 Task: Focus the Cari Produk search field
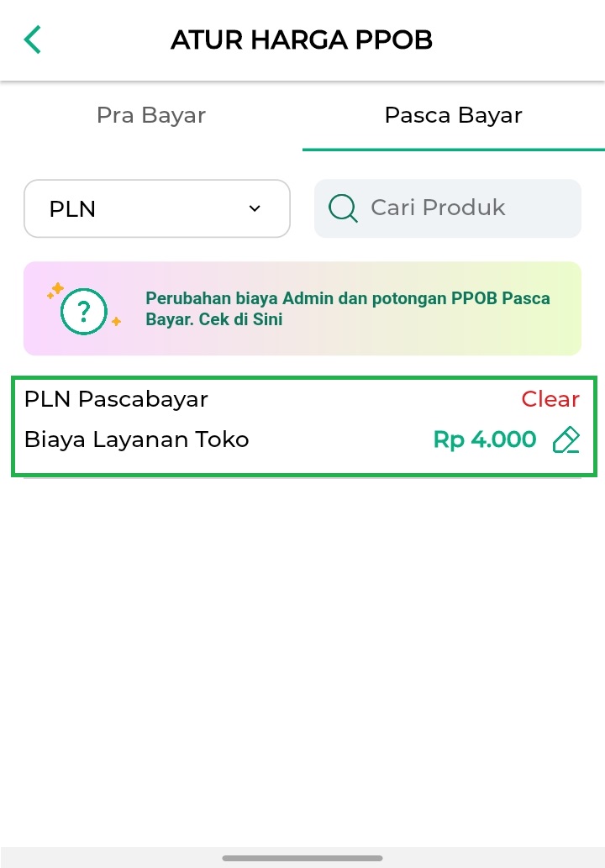click(448, 208)
